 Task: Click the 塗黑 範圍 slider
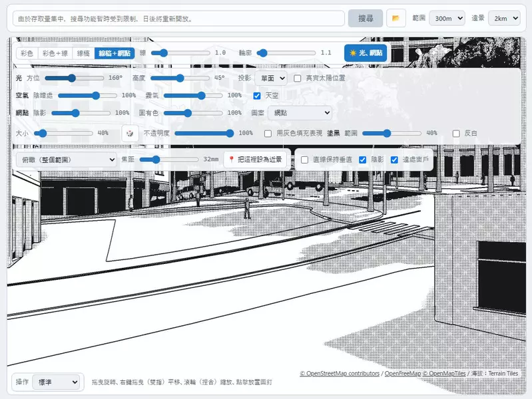392,133
